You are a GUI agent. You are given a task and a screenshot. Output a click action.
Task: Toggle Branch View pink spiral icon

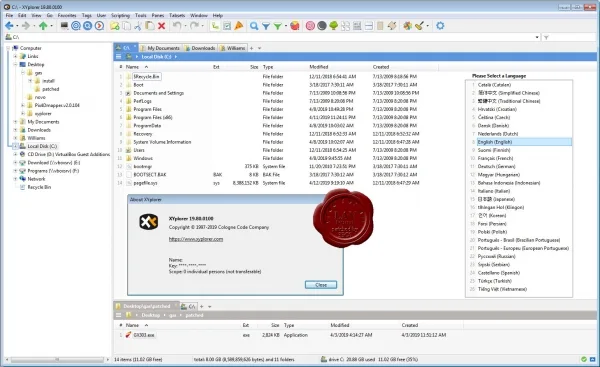point(310,26)
